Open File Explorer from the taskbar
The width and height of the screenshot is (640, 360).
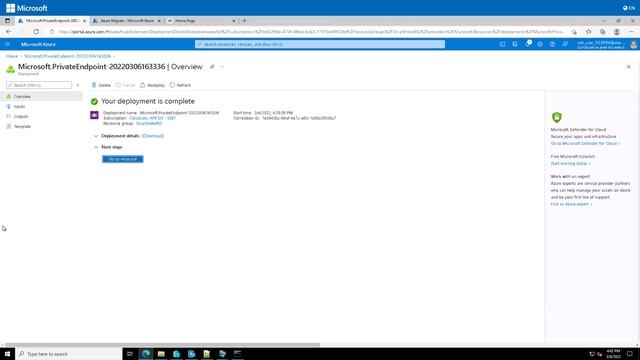click(161, 354)
